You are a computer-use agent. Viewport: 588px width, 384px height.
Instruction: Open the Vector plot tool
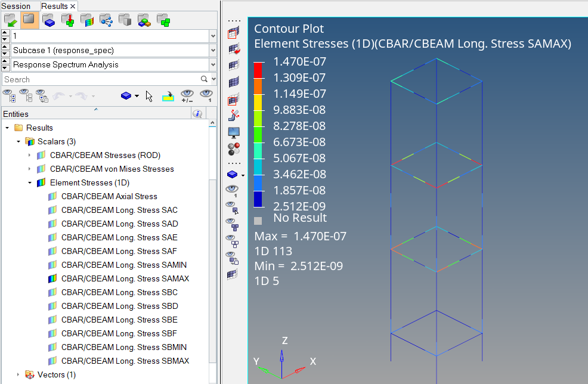tap(233, 50)
